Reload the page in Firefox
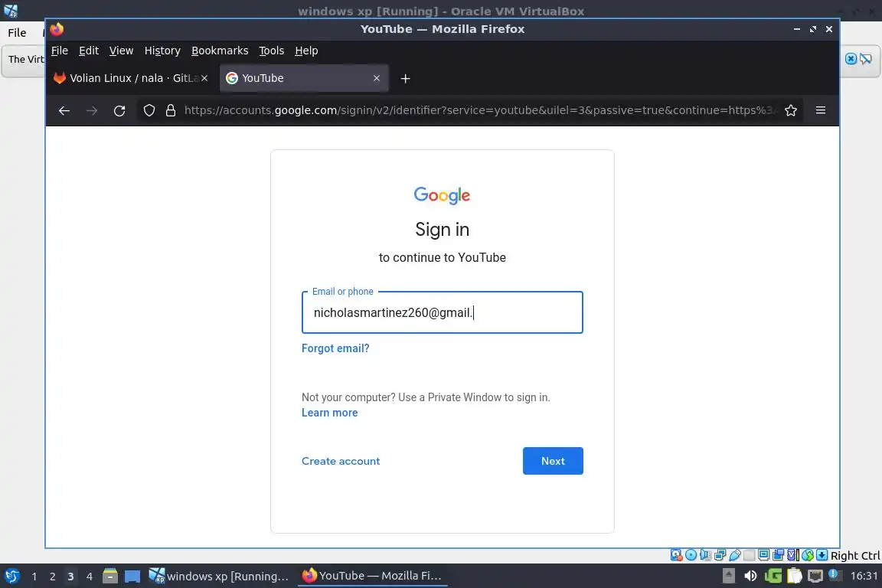This screenshot has height=588, width=882. pos(119,111)
